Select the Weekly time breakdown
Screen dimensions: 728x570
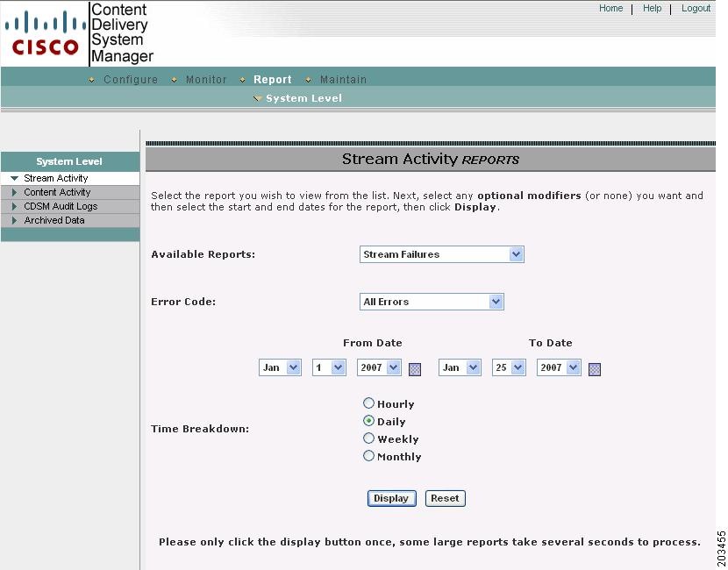tap(368, 438)
